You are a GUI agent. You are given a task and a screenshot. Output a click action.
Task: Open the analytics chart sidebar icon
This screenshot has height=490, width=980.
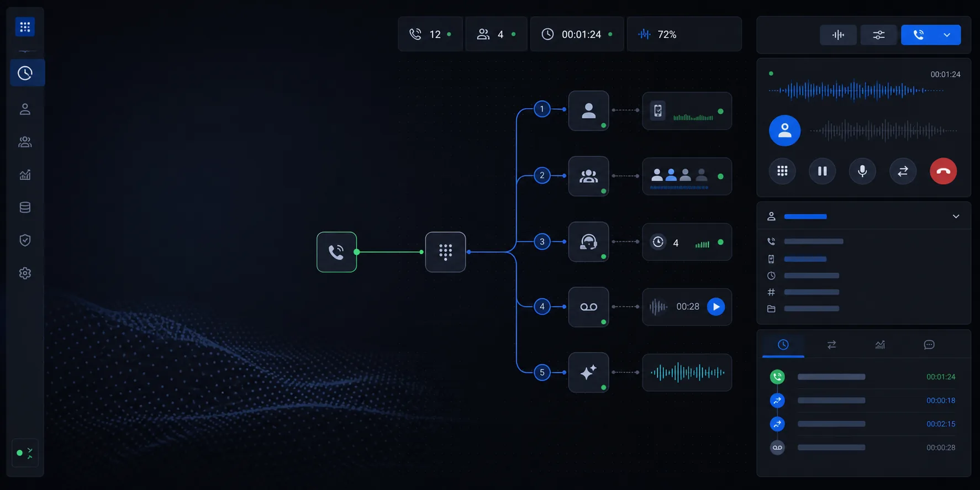click(25, 175)
